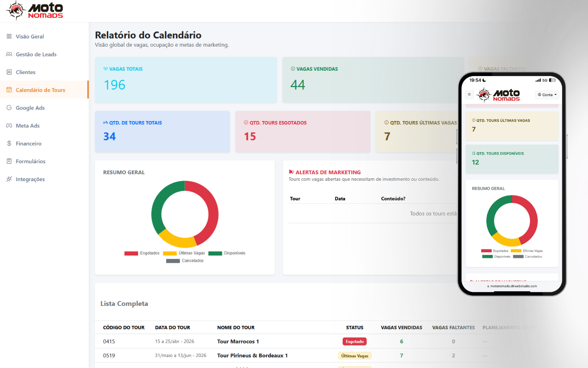
Task: Open the Conta dropdown on the phone
Action: 547,94
